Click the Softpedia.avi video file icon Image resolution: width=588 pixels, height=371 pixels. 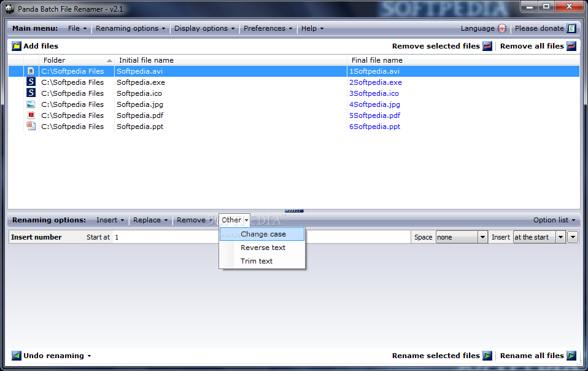pyautogui.click(x=31, y=71)
